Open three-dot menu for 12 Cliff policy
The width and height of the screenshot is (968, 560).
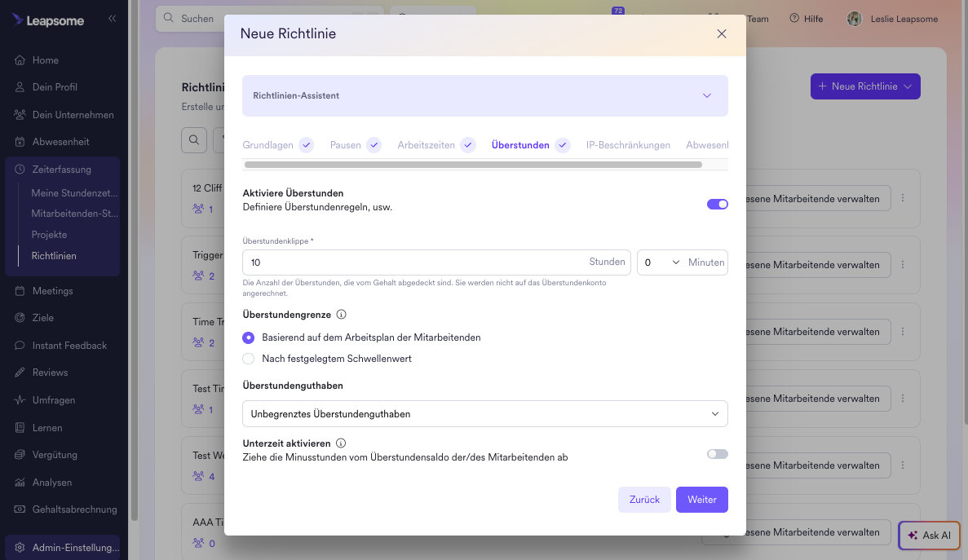(x=903, y=198)
